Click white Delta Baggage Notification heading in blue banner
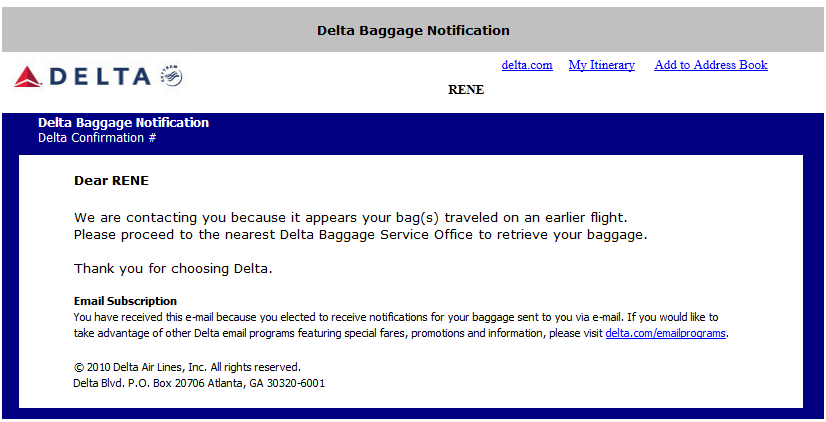The height and width of the screenshot is (422, 826). coord(123,123)
